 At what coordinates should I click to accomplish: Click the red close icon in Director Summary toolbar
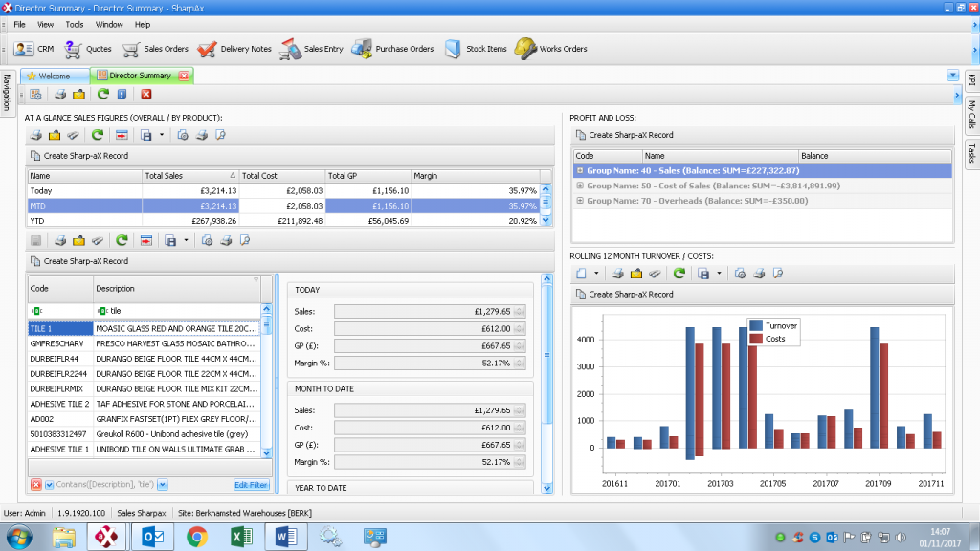146,95
